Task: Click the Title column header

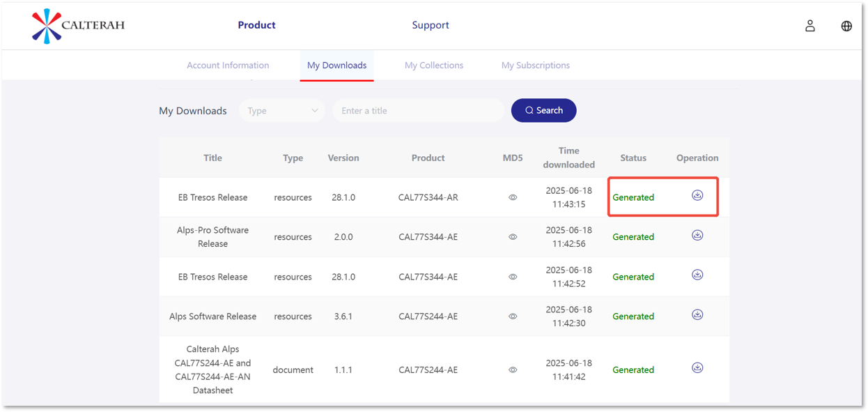Action: [213, 158]
